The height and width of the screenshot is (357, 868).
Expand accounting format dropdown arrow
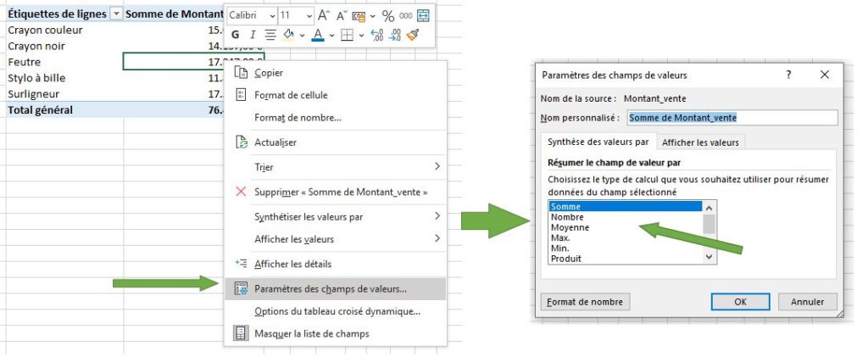372,16
